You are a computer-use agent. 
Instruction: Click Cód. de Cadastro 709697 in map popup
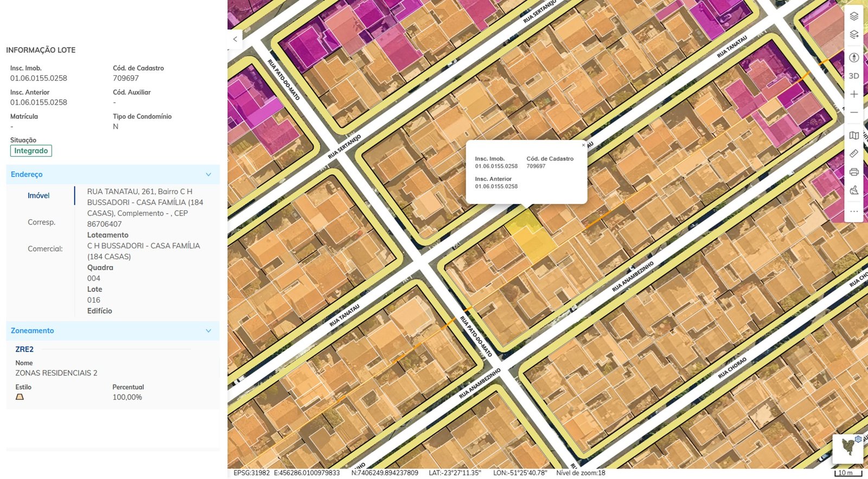click(536, 166)
